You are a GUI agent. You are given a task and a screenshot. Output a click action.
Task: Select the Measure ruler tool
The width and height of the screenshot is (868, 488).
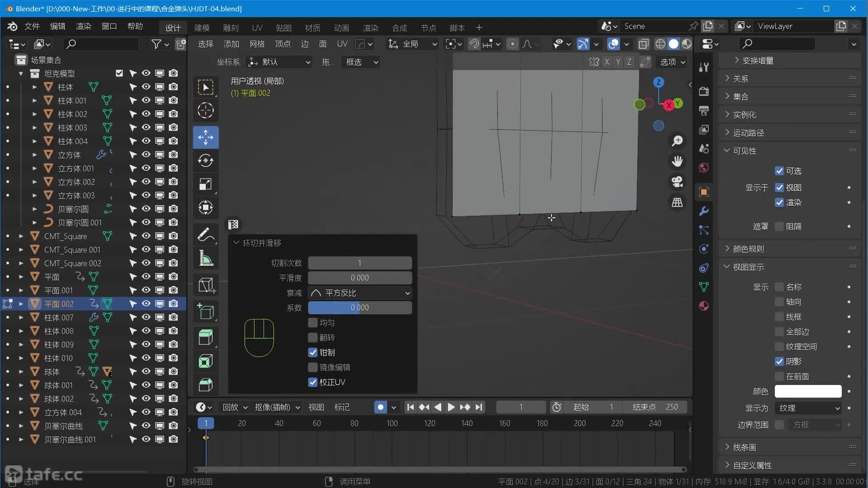[x=206, y=259]
